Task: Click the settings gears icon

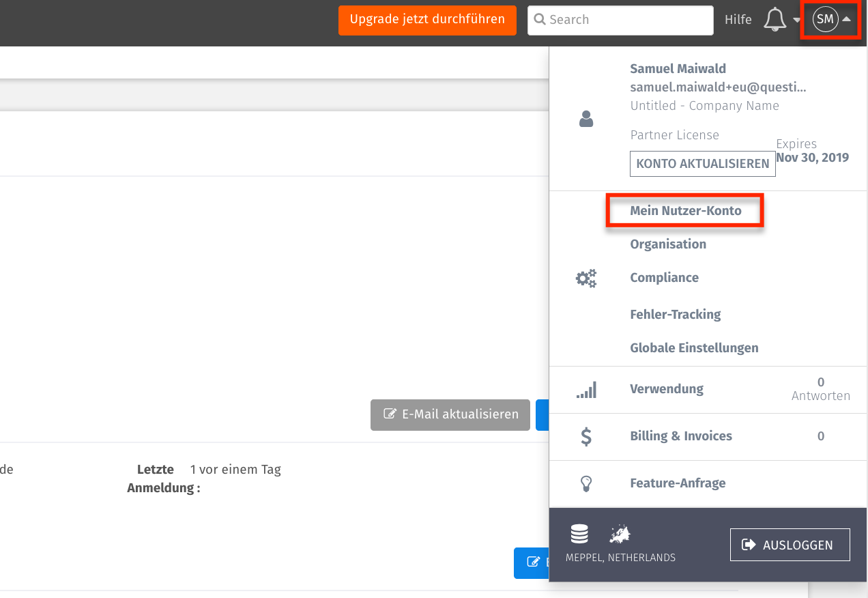Action: (586, 278)
